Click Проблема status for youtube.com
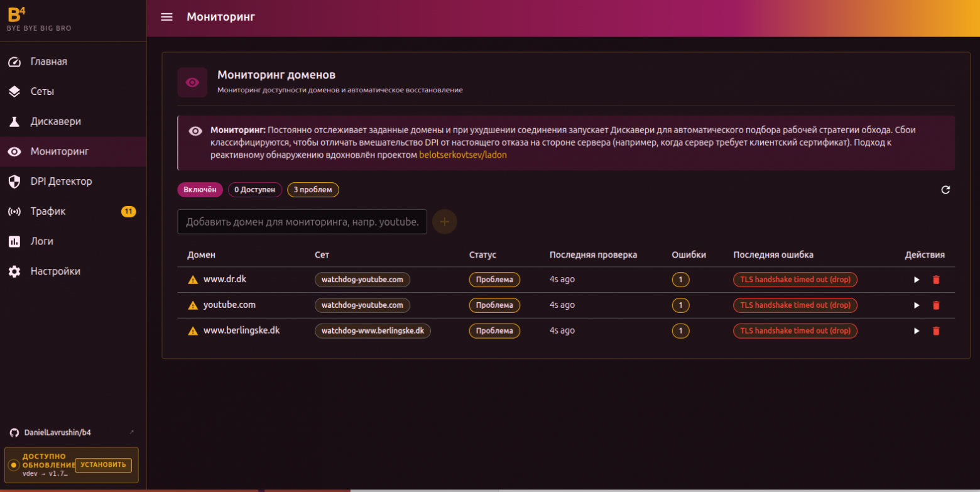Viewport: 980px width, 492px height. (494, 305)
